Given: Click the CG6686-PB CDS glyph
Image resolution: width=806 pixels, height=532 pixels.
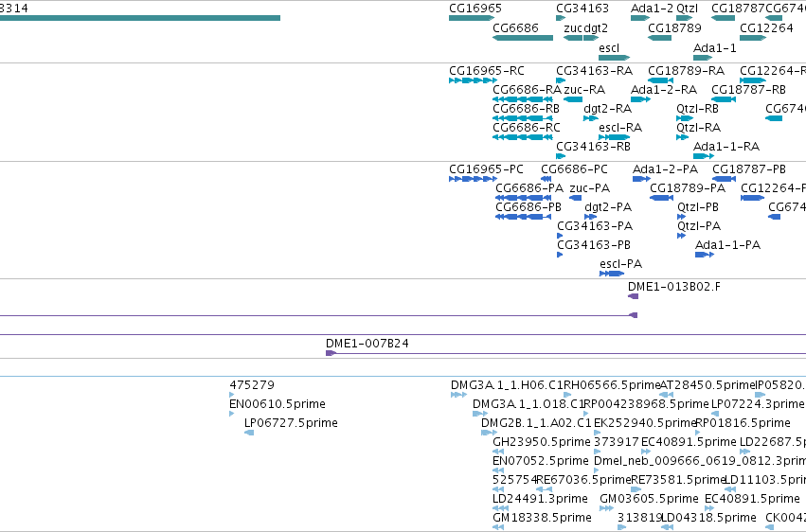Looking at the screenshot, I should [x=523, y=217].
